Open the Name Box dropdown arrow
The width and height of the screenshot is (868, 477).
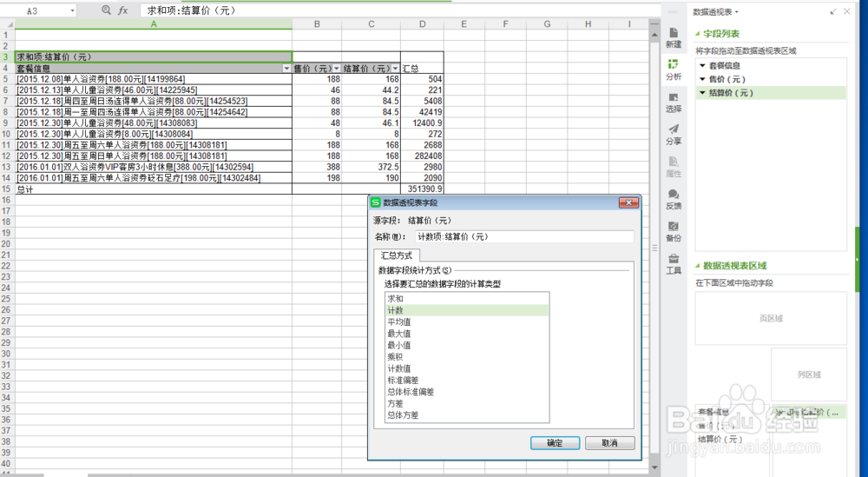73,10
